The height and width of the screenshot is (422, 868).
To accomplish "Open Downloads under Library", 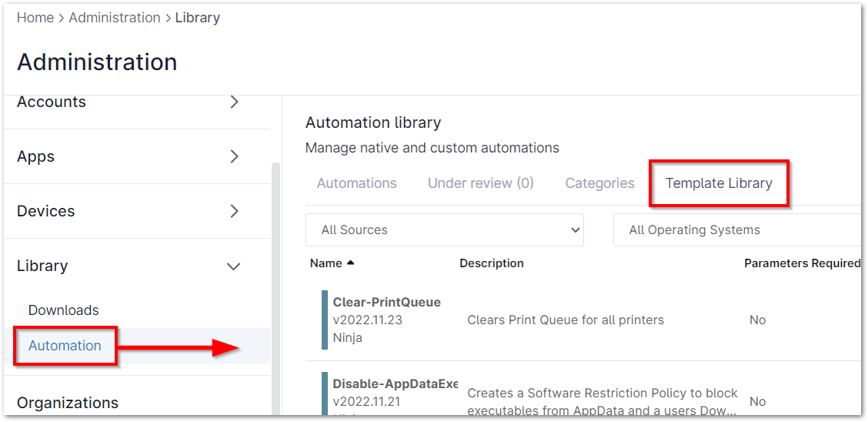I will (x=64, y=310).
